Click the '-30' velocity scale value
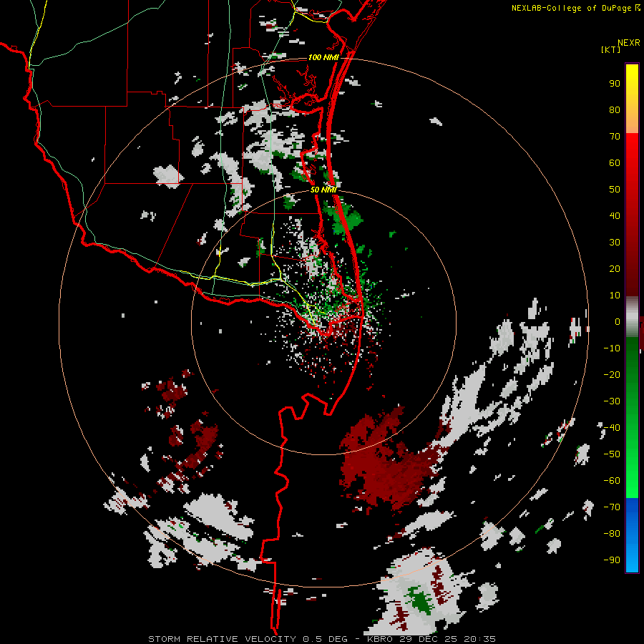The width and height of the screenshot is (644, 644). (612, 401)
